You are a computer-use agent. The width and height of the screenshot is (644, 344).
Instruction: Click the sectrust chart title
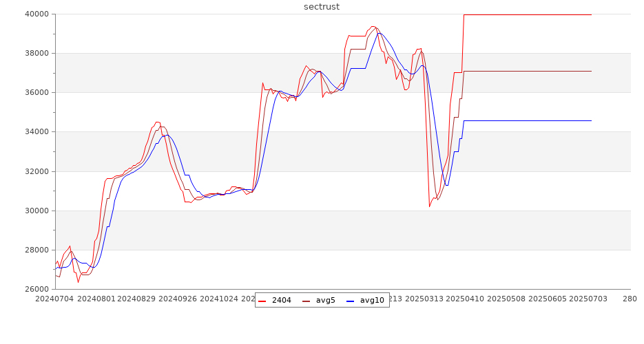[322, 7]
